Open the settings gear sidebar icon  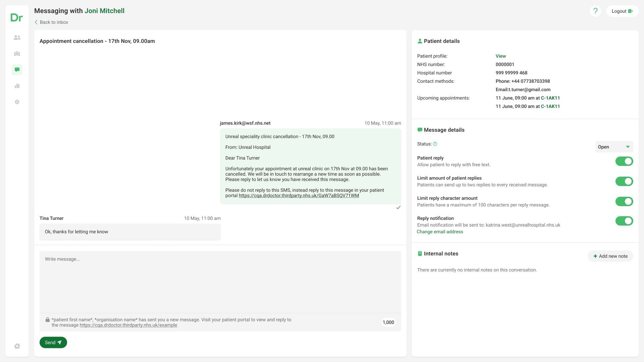click(17, 102)
